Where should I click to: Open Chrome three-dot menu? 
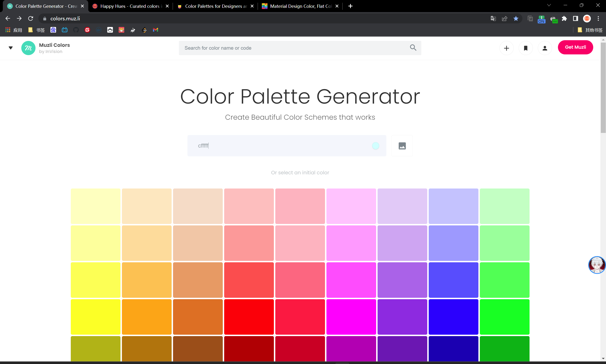(598, 19)
